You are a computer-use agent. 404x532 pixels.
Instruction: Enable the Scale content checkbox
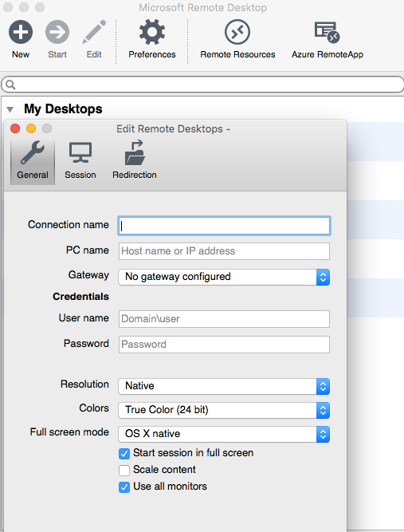[124, 471]
